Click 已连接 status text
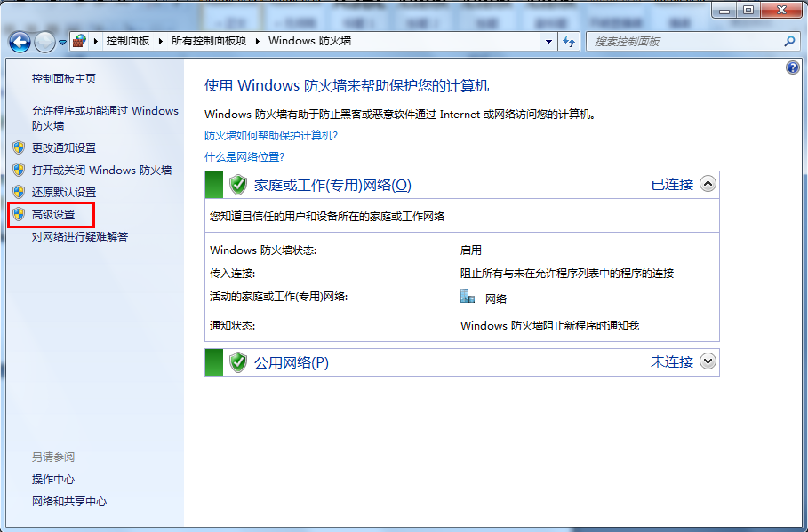Image resolution: width=808 pixels, height=532 pixels. 672,185
